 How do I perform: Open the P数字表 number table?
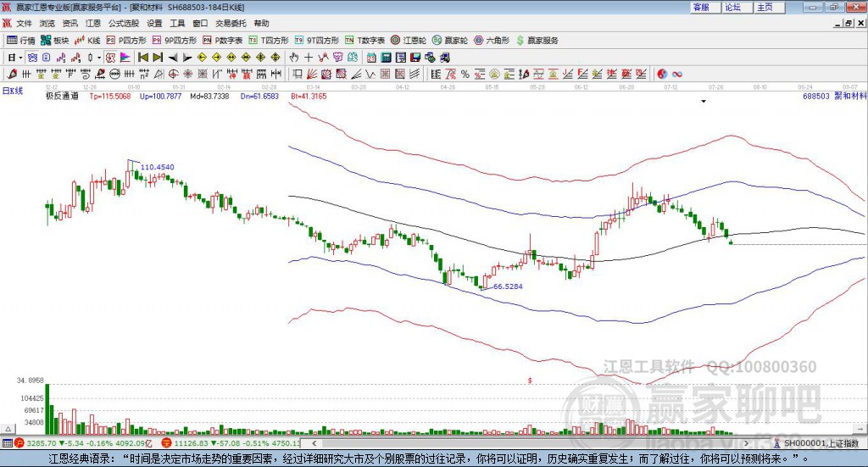(x=223, y=41)
